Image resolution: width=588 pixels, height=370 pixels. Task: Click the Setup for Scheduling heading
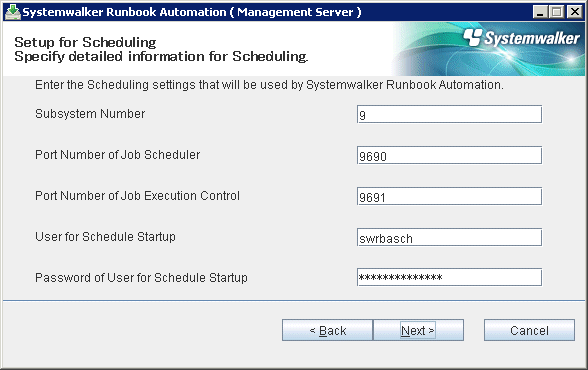(x=85, y=42)
